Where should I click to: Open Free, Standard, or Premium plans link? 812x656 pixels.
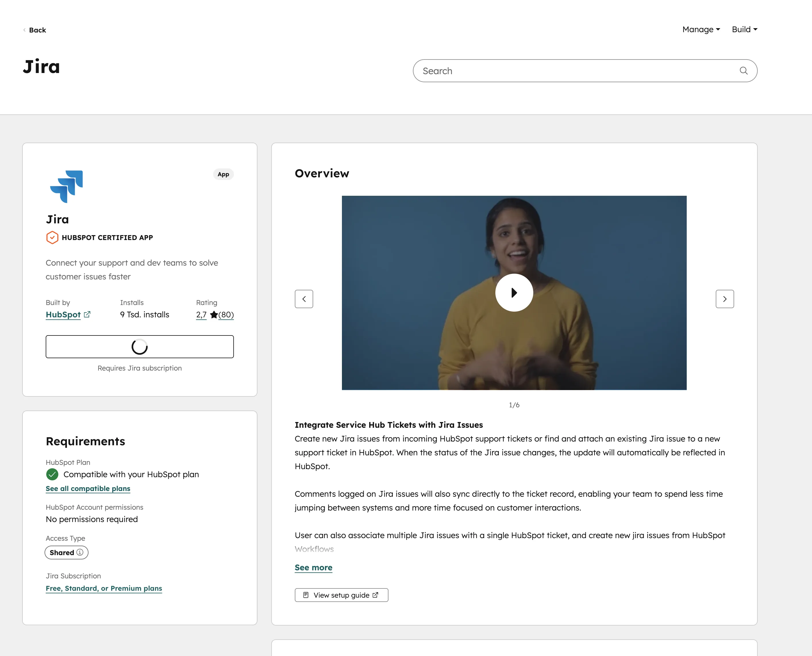[x=103, y=588]
